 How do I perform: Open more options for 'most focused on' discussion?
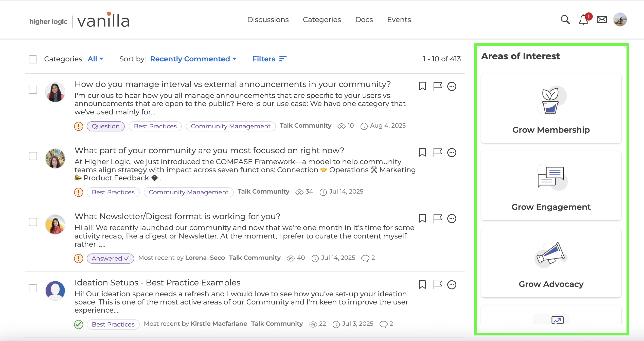click(x=452, y=153)
